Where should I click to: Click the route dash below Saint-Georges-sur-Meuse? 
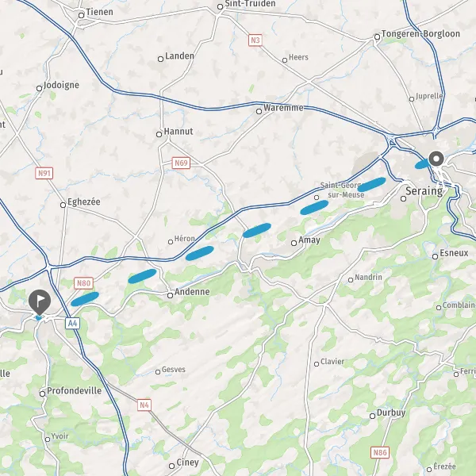314,207
